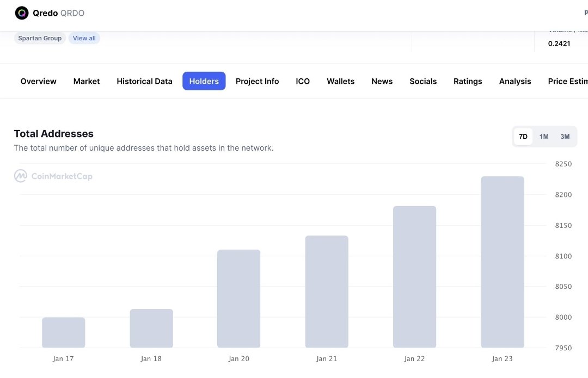Switch chart to 1M range
Image resolution: width=588 pixels, height=378 pixels.
tap(544, 137)
